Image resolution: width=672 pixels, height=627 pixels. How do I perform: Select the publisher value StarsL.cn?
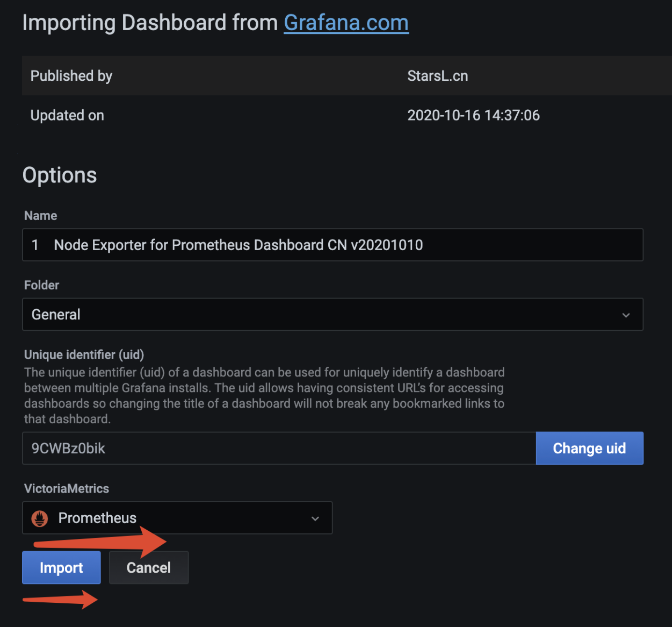click(438, 76)
